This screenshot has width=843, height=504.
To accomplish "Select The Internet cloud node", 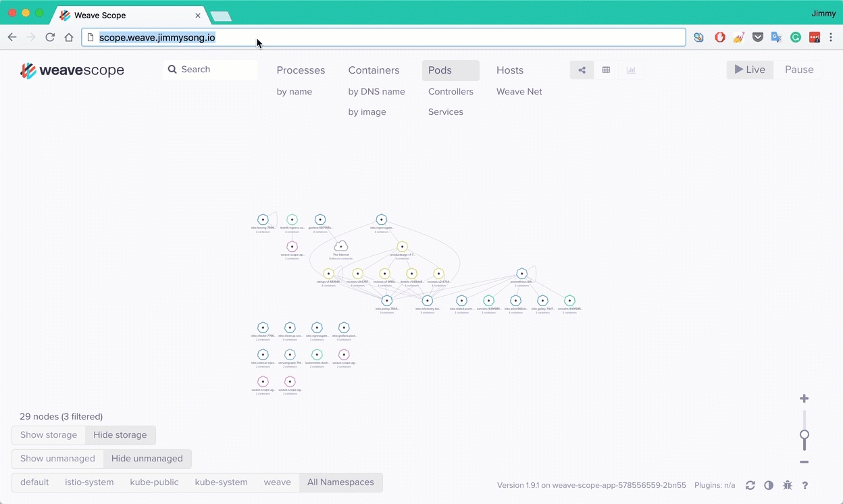I will click(341, 247).
